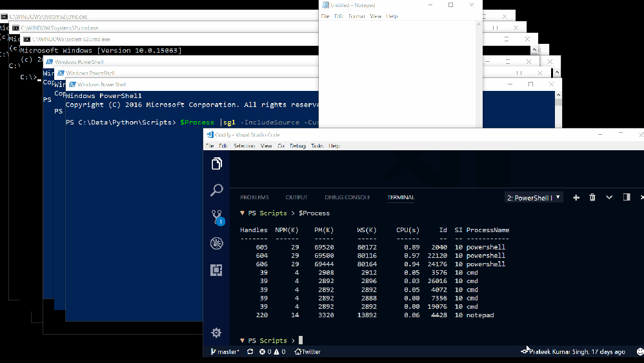
Task: Open the Extensions icon in VS Code sidebar
Action: pos(216,270)
